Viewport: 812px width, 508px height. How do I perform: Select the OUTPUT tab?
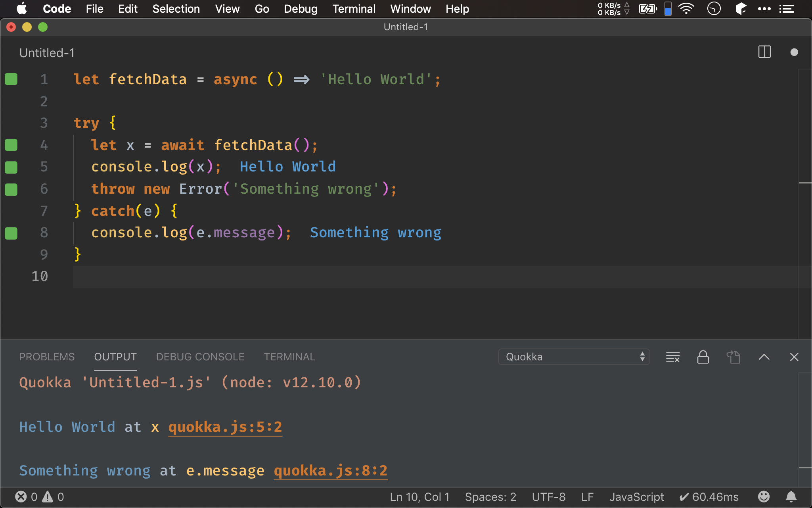tap(115, 356)
